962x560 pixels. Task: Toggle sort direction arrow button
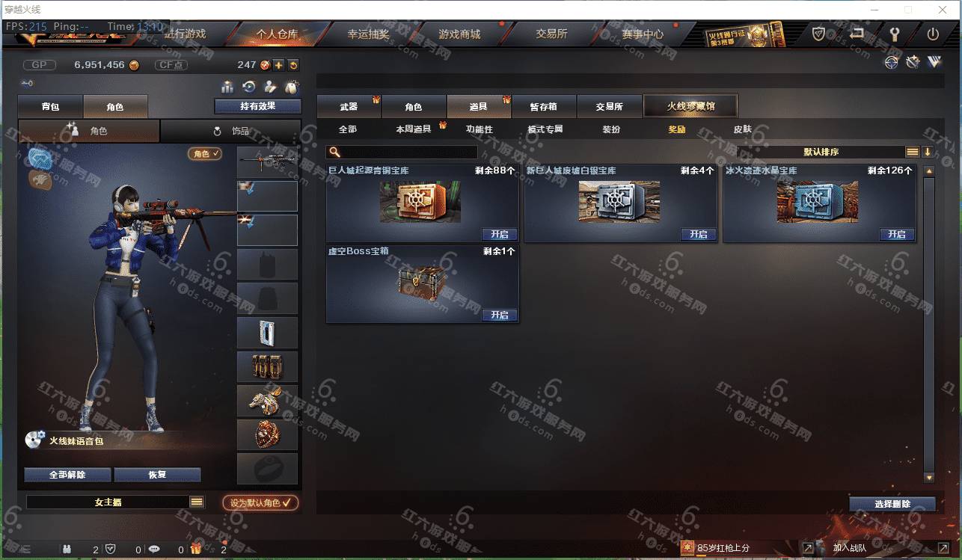pos(928,152)
